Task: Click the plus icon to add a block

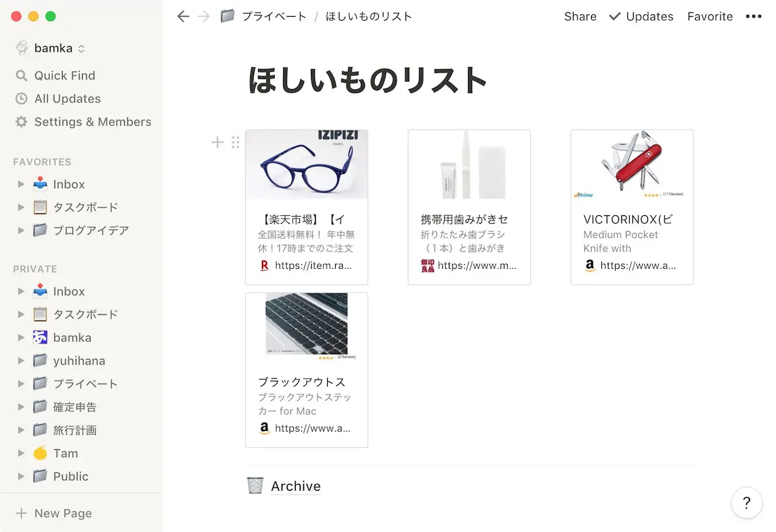Action: pyautogui.click(x=217, y=142)
